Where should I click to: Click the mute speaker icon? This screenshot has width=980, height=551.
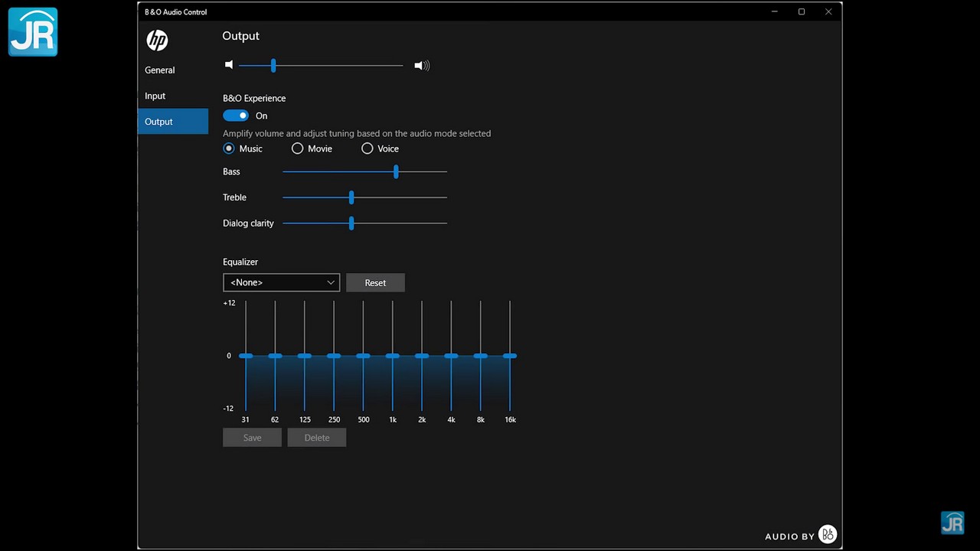228,65
